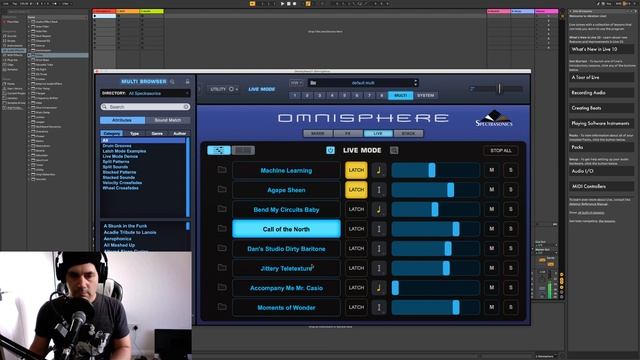Switch to Sound Match tab in browser
Image resolution: width=640 pixels, height=360 pixels.
click(x=168, y=120)
